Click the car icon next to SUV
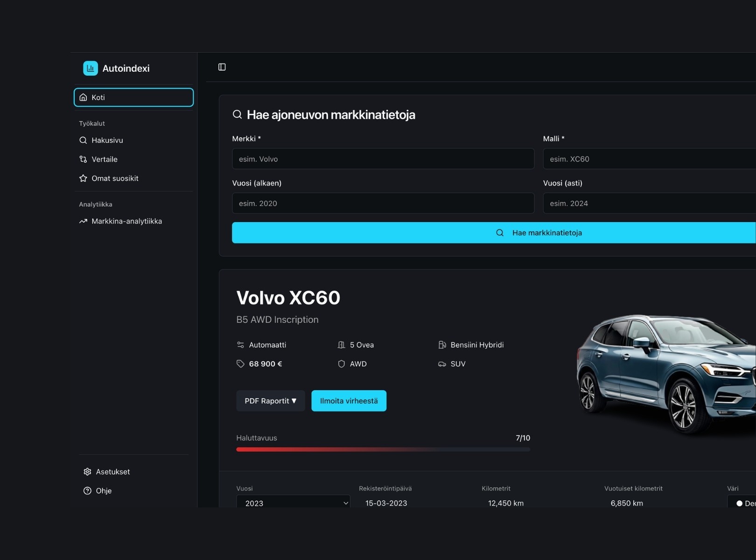This screenshot has height=560, width=756. pos(442,364)
